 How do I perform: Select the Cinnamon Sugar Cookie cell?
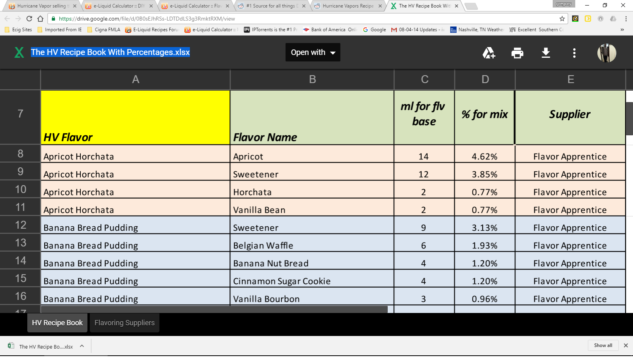click(x=312, y=279)
